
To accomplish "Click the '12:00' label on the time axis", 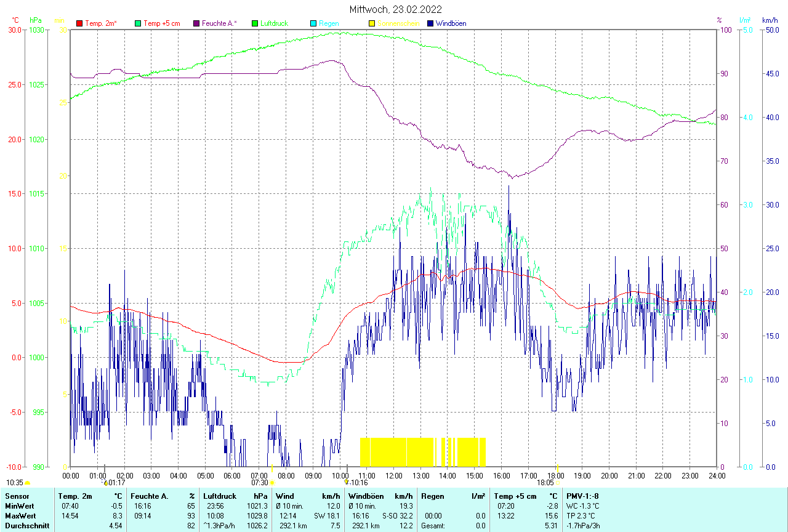I will pos(394,475).
